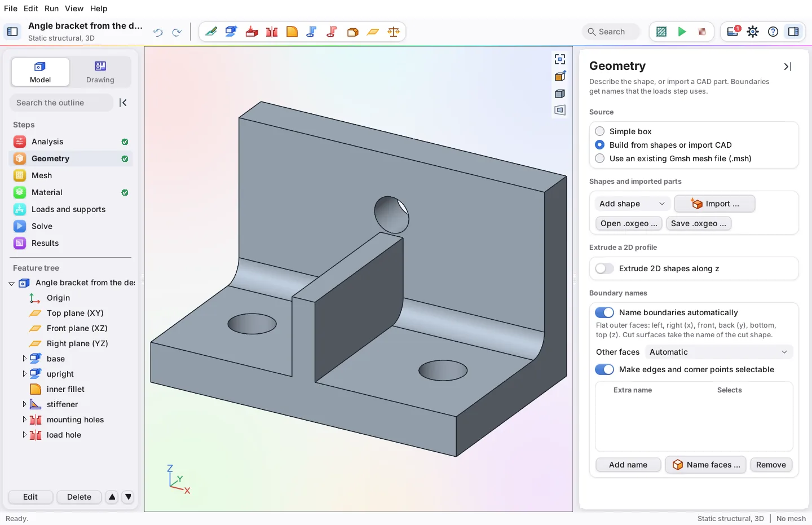Click the Import ... button
This screenshot has height=525, width=812.
tap(715, 204)
